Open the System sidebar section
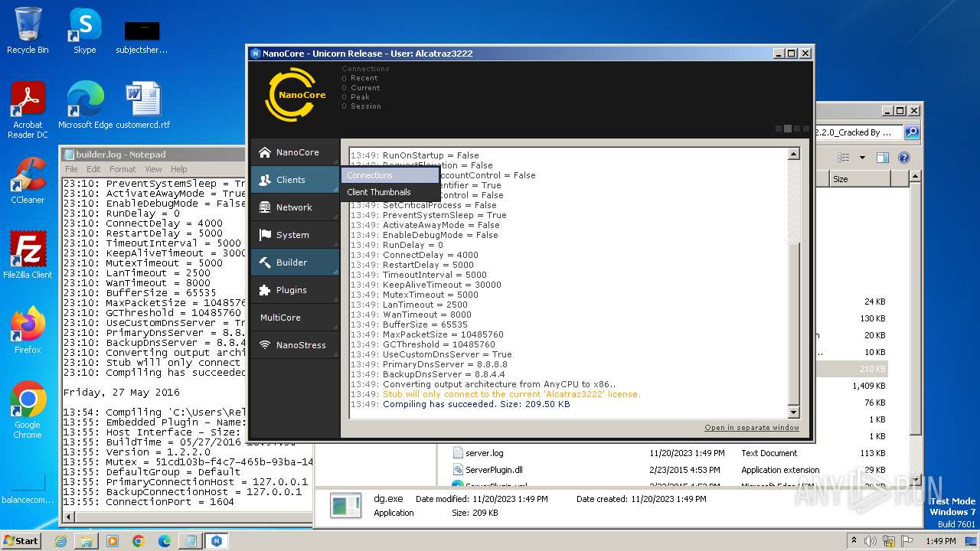 tap(295, 235)
